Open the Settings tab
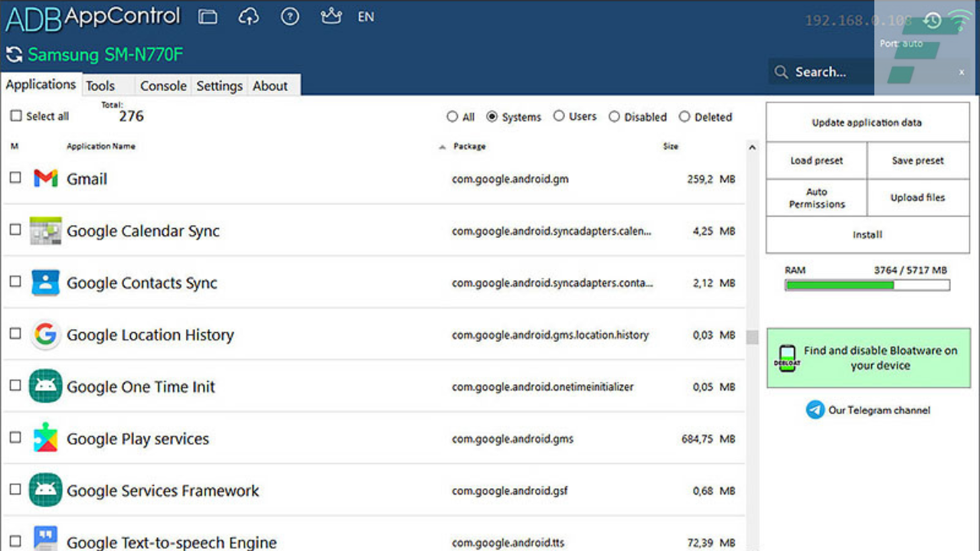 point(220,86)
